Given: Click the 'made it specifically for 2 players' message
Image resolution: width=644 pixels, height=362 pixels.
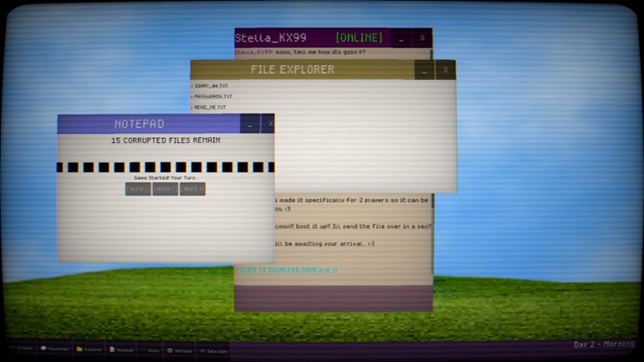Looking at the screenshot, I should point(352,205).
